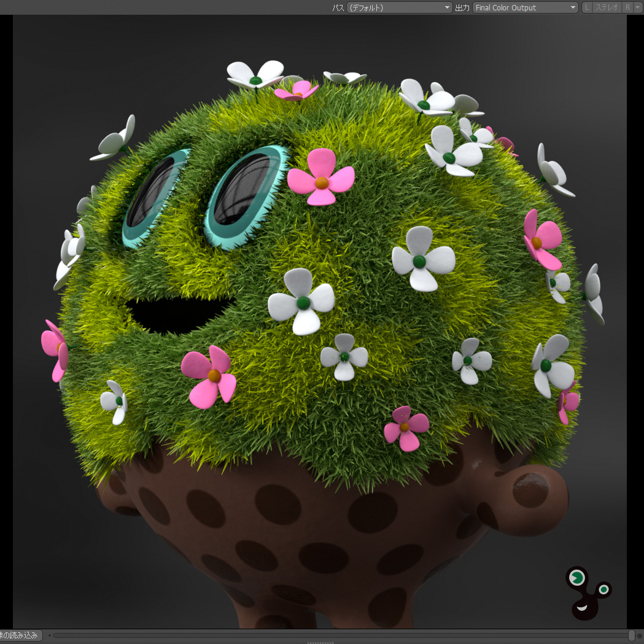Image resolution: width=644 pixels, height=644 pixels.
Task: Click the rendered grass character image
Action: click(x=320, y=322)
